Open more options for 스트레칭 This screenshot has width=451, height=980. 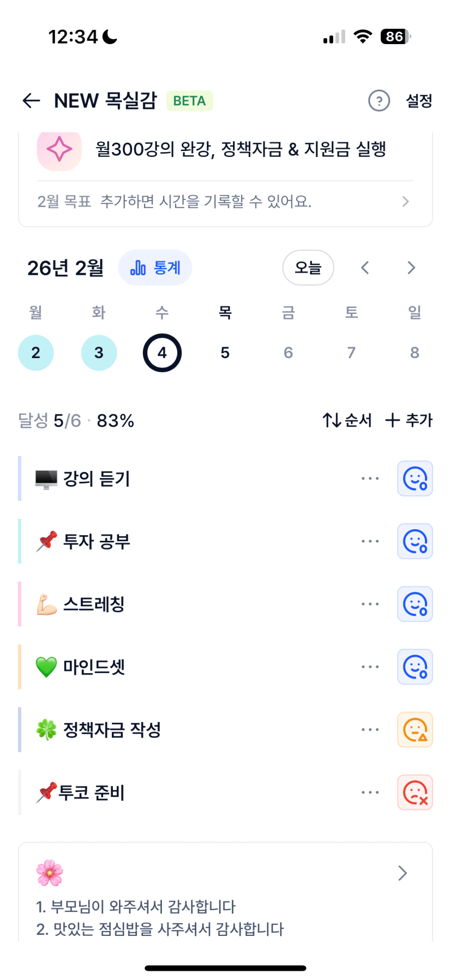click(x=370, y=604)
